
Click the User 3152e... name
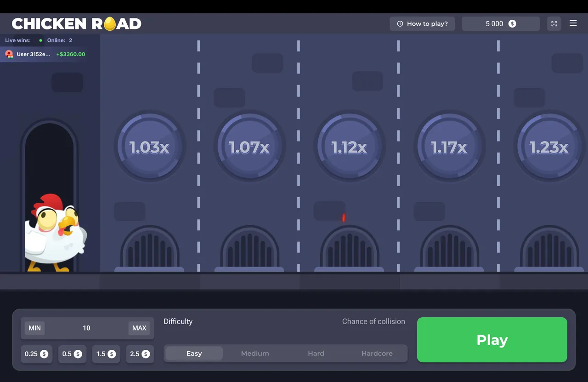[x=34, y=54]
